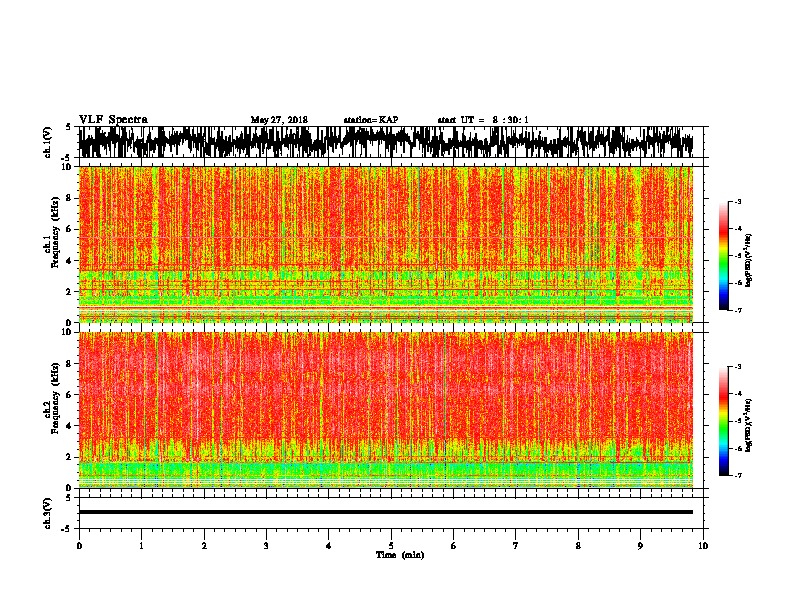Click the ch.2 color scale log(PSD) unit label
792x612 pixels.
pyautogui.click(x=749, y=426)
